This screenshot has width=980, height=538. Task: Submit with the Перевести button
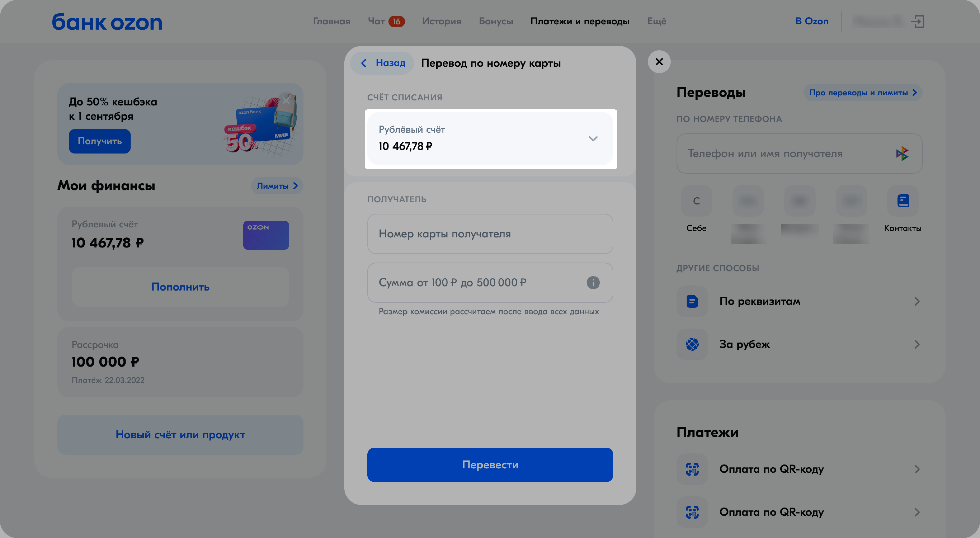click(x=490, y=465)
